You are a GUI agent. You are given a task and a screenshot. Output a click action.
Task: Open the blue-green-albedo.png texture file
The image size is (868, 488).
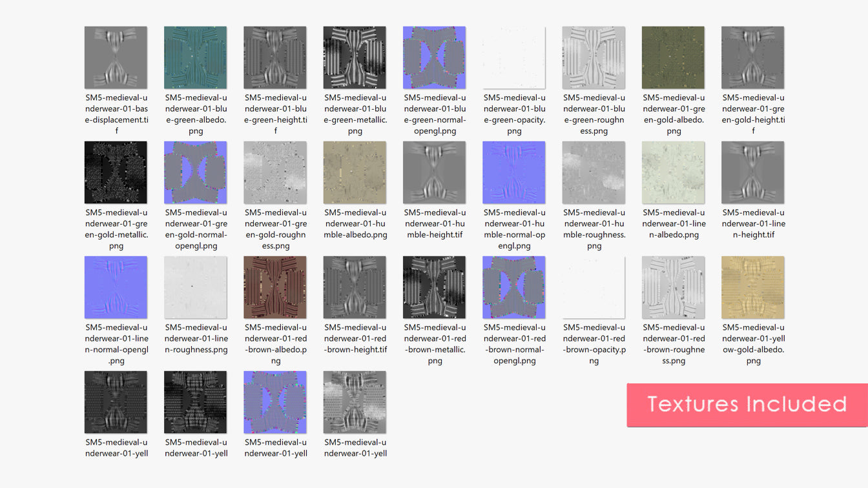point(195,57)
